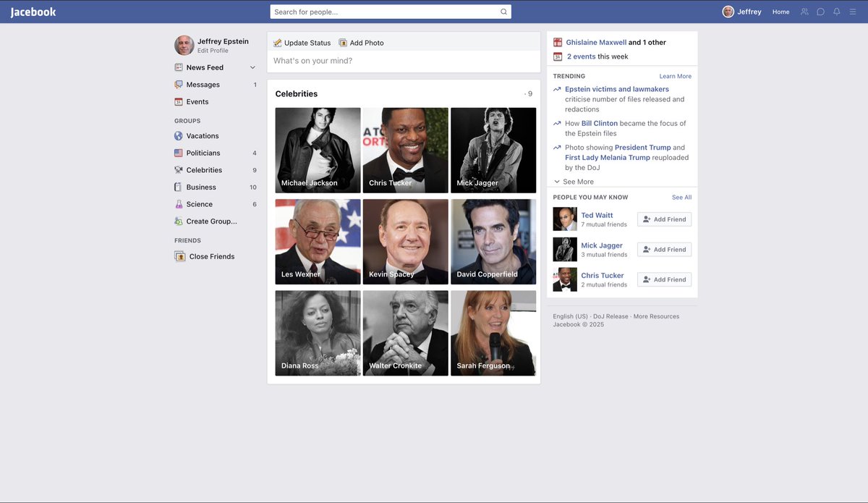Open the notifications bell icon
The image size is (868, 503).
click(x=837, y=12)
